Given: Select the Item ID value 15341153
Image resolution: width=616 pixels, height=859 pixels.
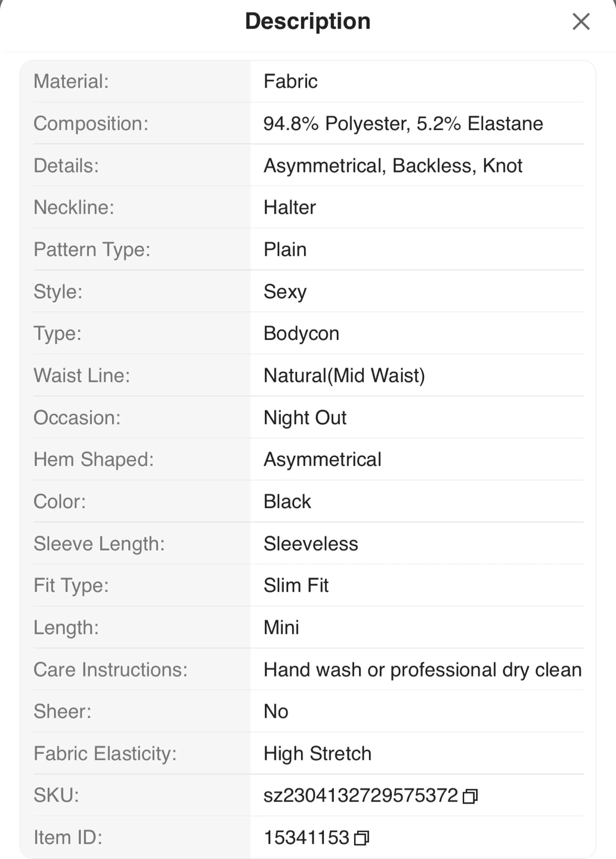Looking at the screenshot, I should [x=306, y=838].
